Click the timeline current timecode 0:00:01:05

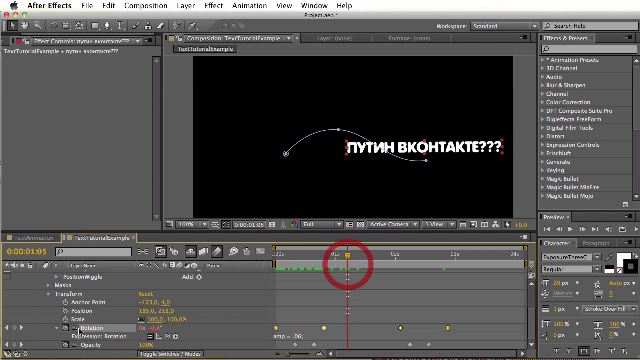pyautogui.click(x=27, y=251)
